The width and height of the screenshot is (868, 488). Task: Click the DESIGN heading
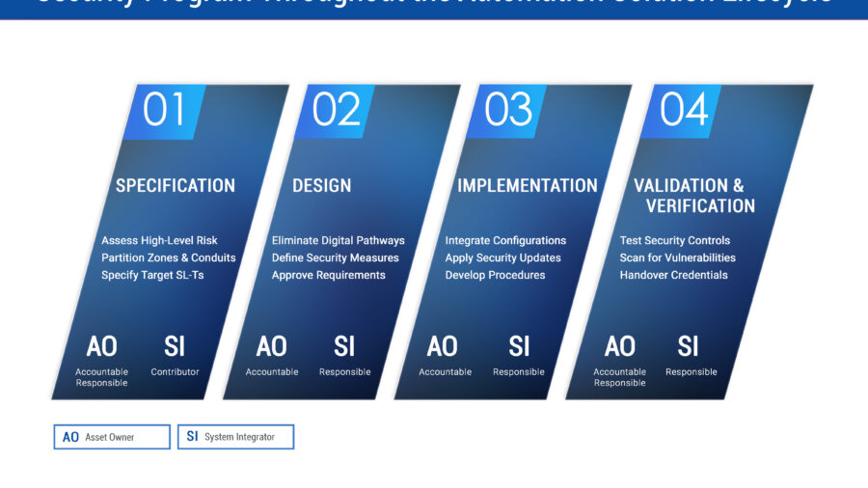322,185
